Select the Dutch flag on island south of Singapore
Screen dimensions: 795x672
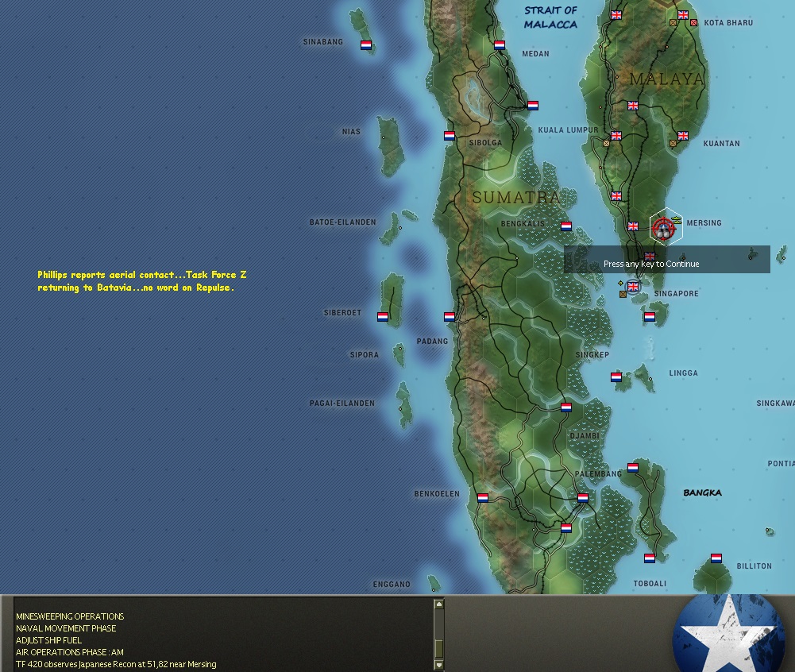pyautogui.click(x=650, y=317)
